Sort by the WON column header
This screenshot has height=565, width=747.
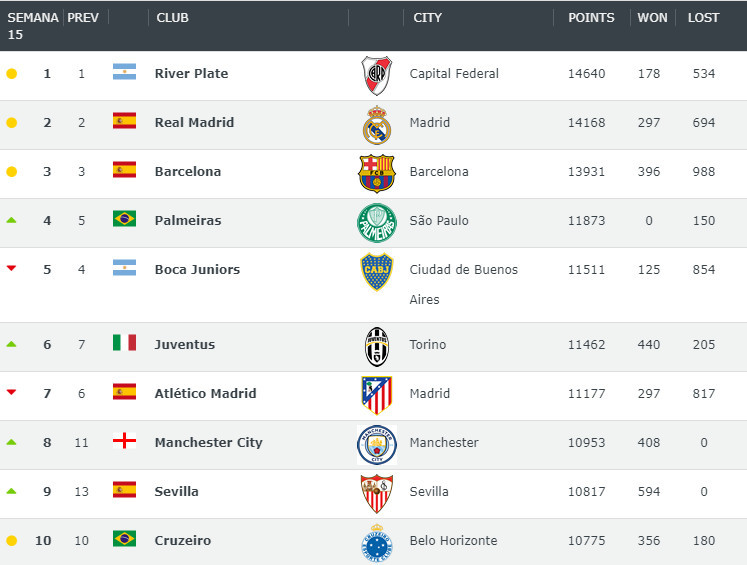click(x=652, y=18)
